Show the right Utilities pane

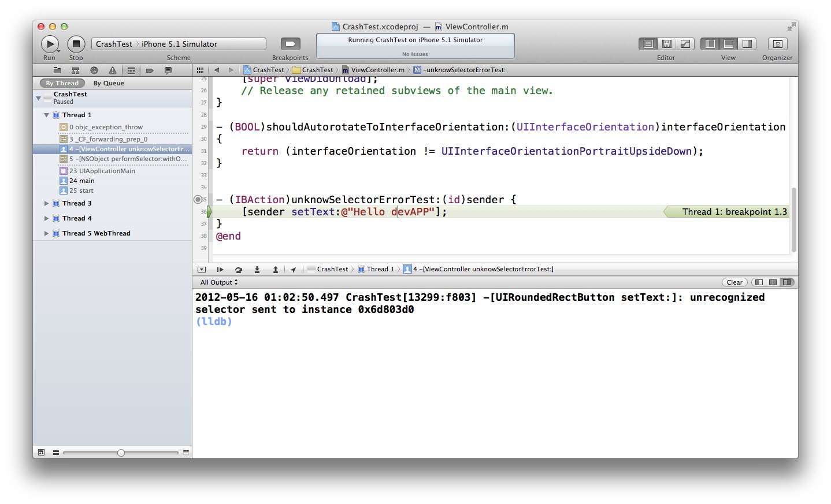747,44
